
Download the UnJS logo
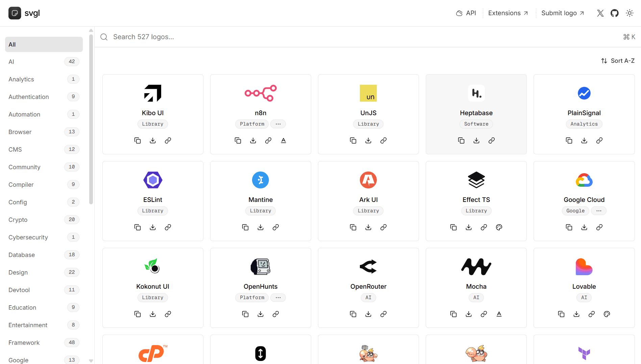pos(368,140)
